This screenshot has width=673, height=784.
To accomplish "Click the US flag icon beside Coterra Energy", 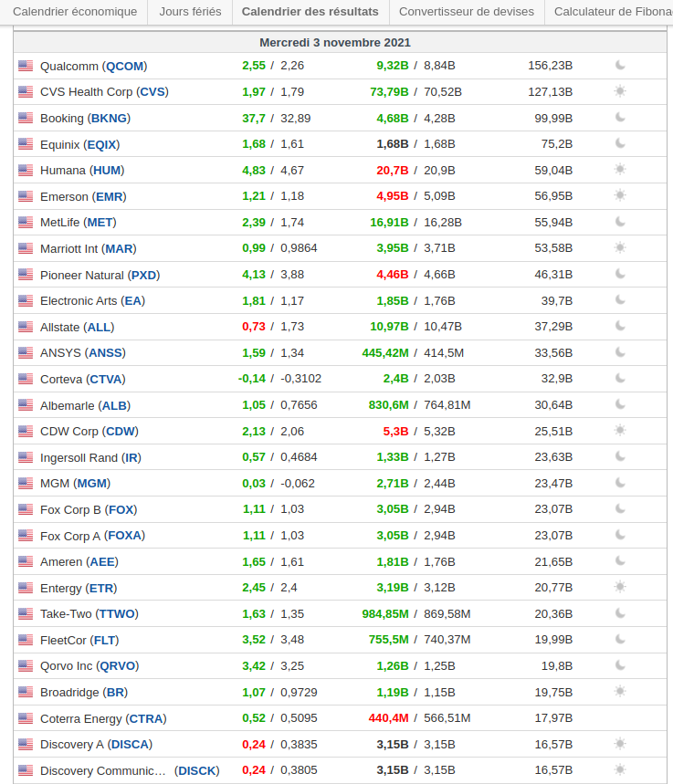I will point(26,718).
